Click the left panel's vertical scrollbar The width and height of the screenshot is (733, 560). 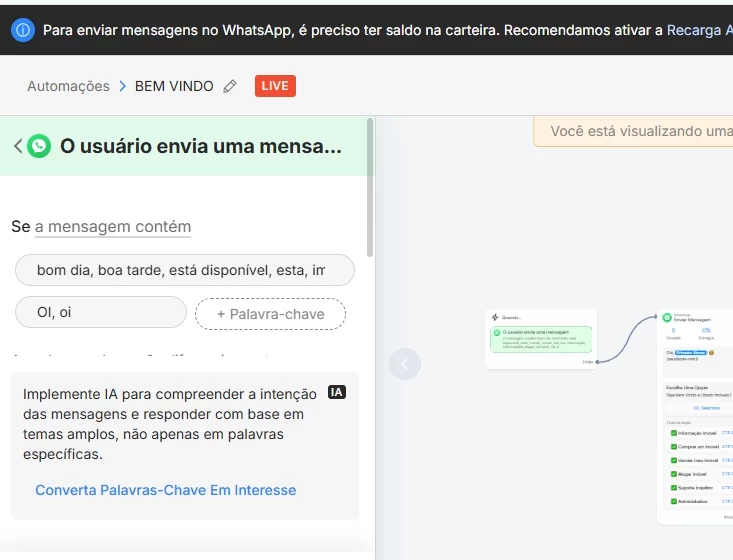pyautogui.click(x=370, y=188)
